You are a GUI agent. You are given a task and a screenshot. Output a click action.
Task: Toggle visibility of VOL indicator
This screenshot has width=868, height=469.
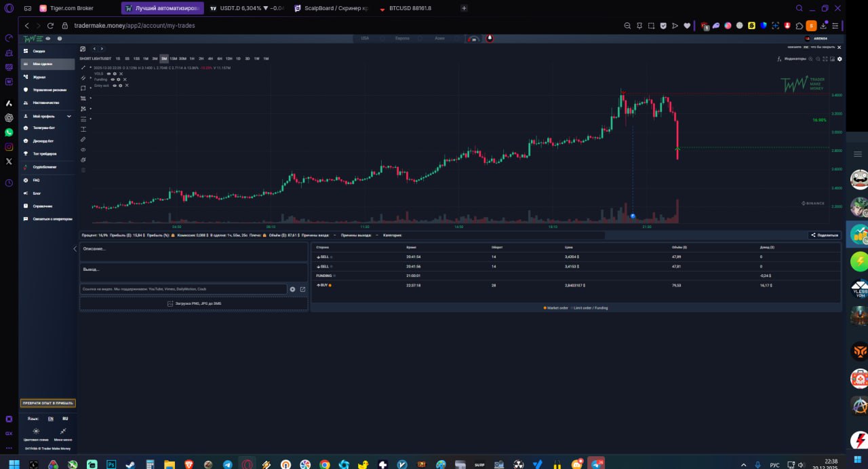click(x=108, y=74)
